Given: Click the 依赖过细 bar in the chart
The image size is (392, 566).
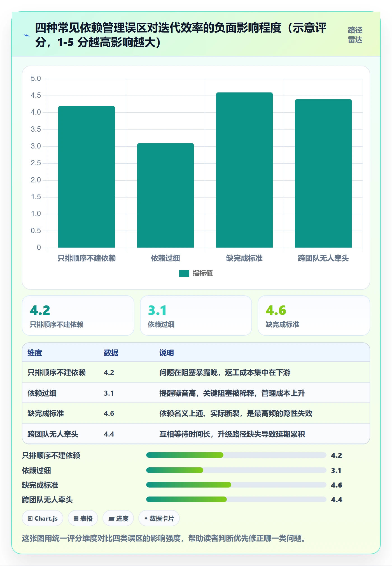Looking at the screenshot, I should point(165,195).
